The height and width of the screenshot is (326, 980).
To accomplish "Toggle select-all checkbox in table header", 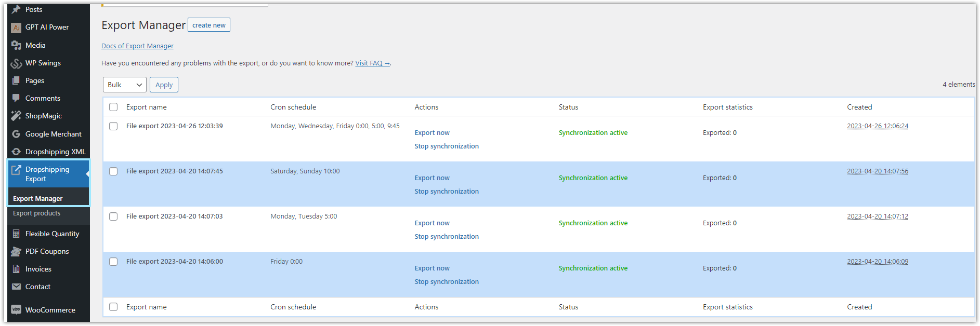I will point(113,107).
